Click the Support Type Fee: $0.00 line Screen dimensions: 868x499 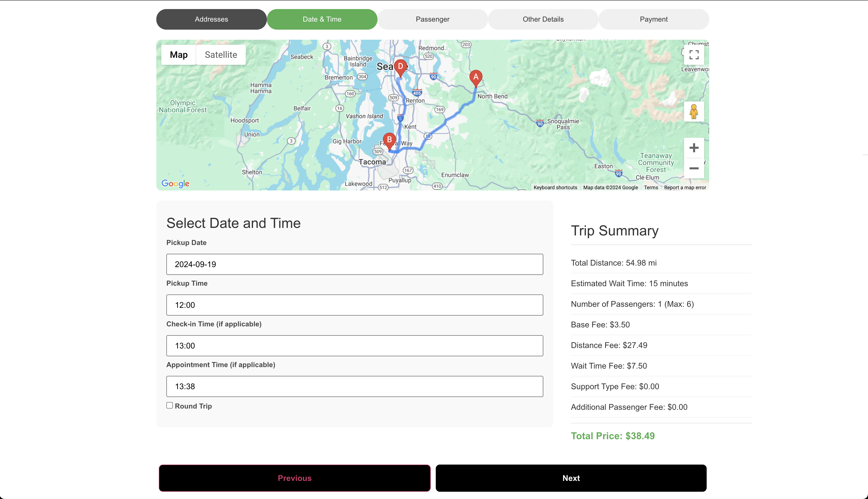[615, 386]
